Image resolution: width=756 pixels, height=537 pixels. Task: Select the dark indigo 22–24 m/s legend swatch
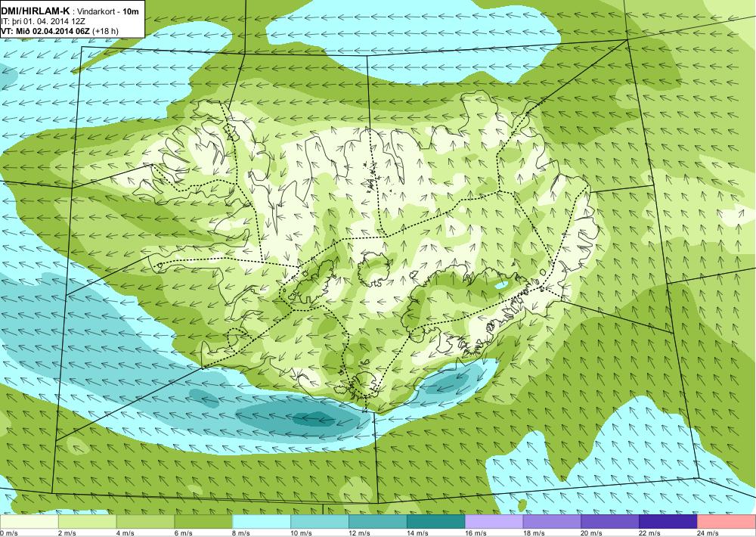coord(668,522)
